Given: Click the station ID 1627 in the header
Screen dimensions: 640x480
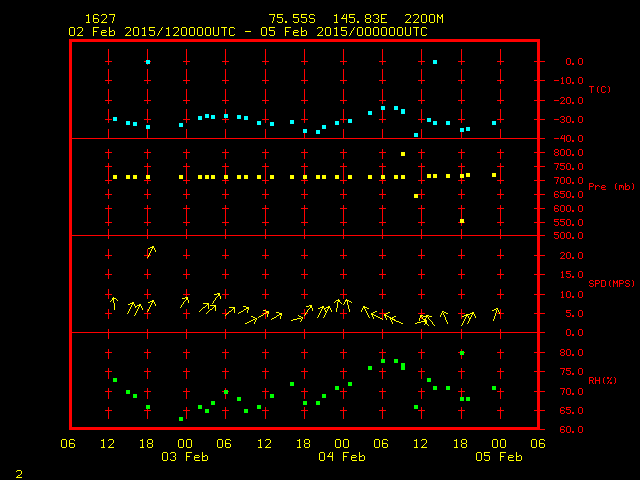Looking at the screenshot, I should click(98, 19).
